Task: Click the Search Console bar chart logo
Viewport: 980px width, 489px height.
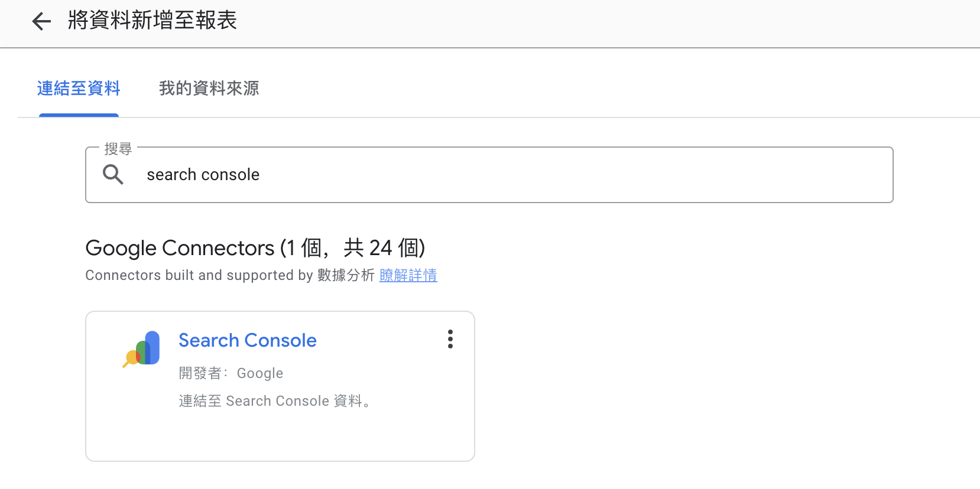Action: [142, 348]
